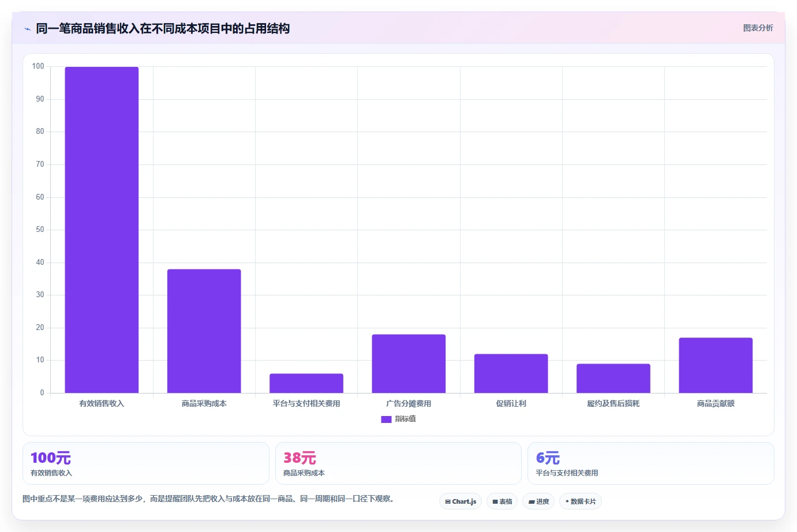Click the x-axis label 促销让利
The image size is (797, 532).
[511, 403]
